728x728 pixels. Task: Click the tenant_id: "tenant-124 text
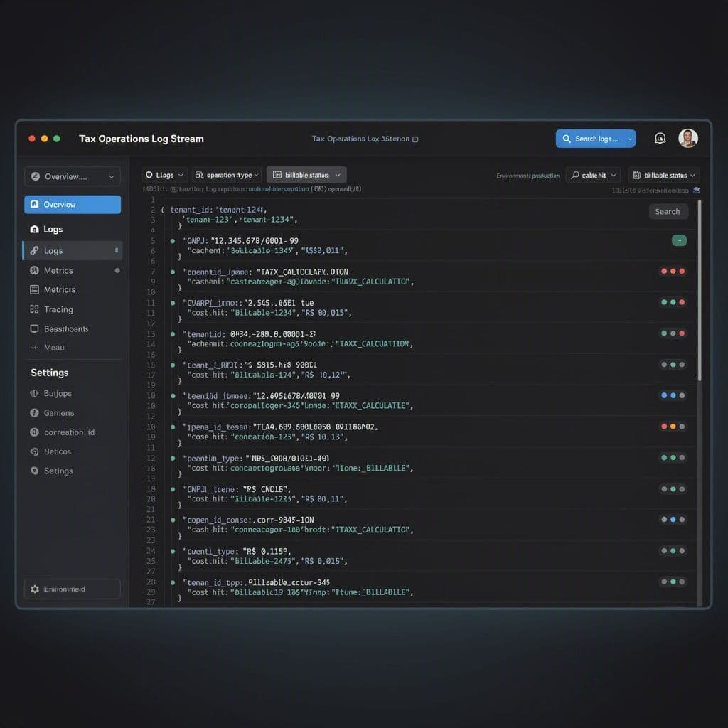click(x=218, y=210)
